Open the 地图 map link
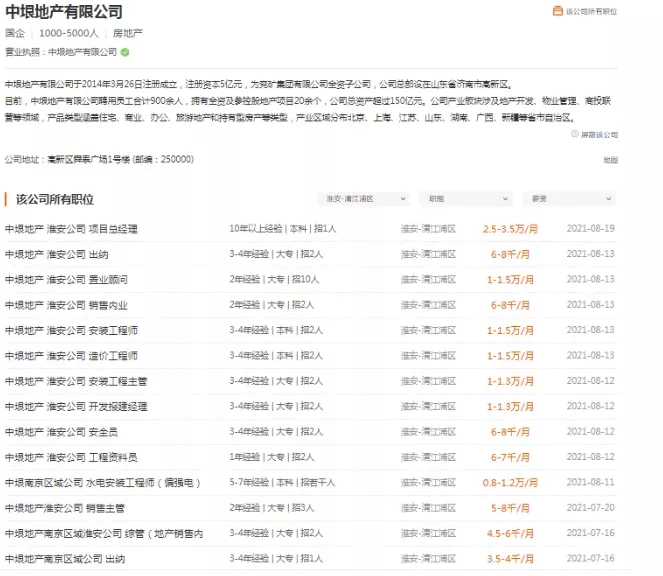The height and width of the screenshot is (576, 663). click(610, 159)
